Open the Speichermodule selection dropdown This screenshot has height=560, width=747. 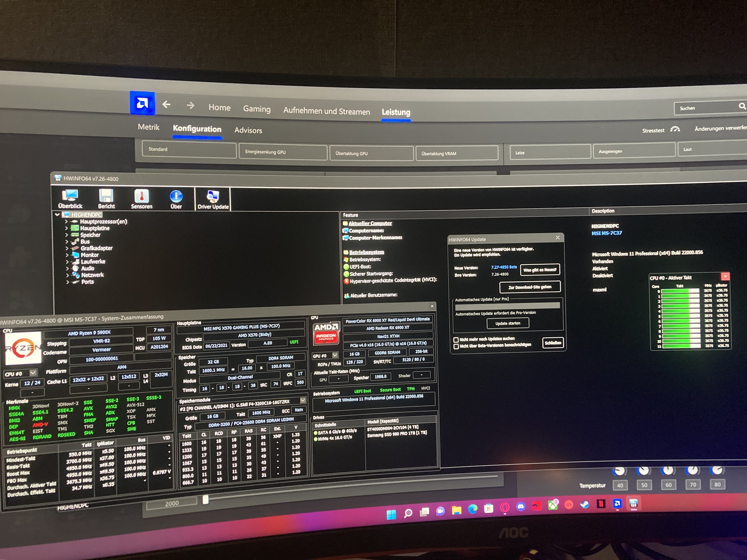pyautogui.click(x=302, y=400)
